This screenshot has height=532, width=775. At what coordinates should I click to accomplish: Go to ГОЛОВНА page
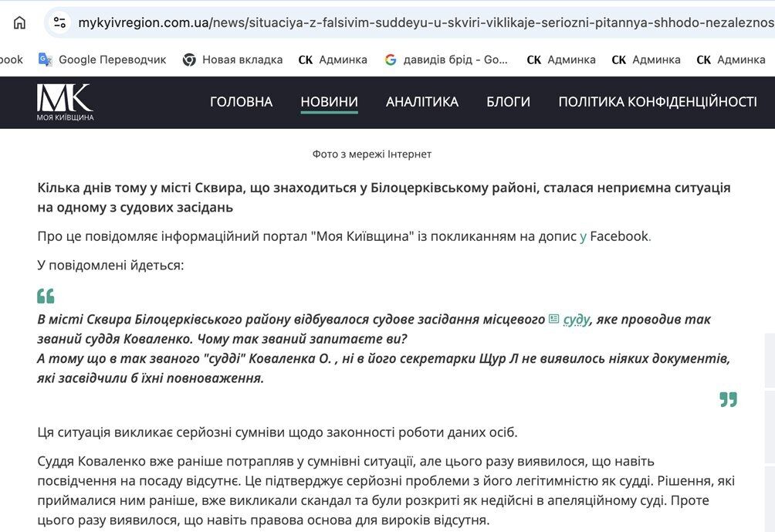(241, 102)
